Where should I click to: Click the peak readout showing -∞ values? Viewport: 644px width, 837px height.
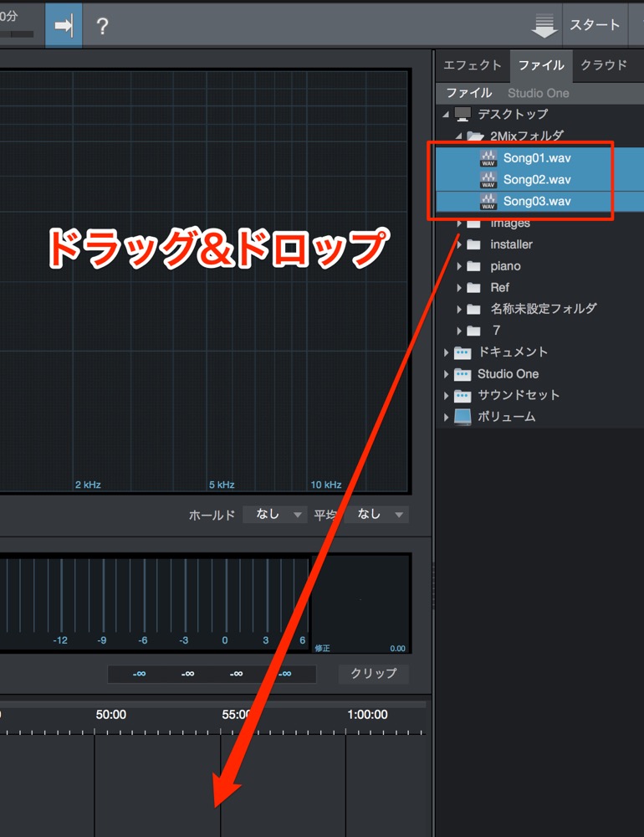pos(212,674)
